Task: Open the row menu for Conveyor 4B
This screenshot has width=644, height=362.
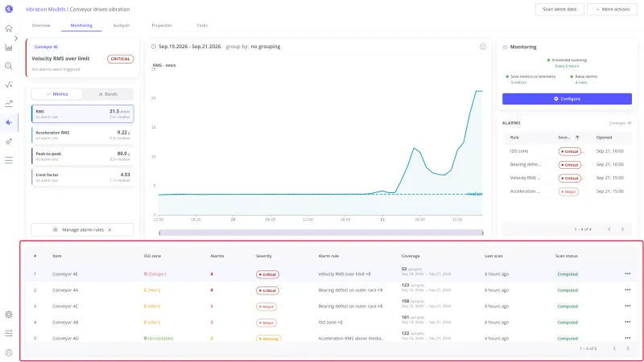Action: [627, 322]
